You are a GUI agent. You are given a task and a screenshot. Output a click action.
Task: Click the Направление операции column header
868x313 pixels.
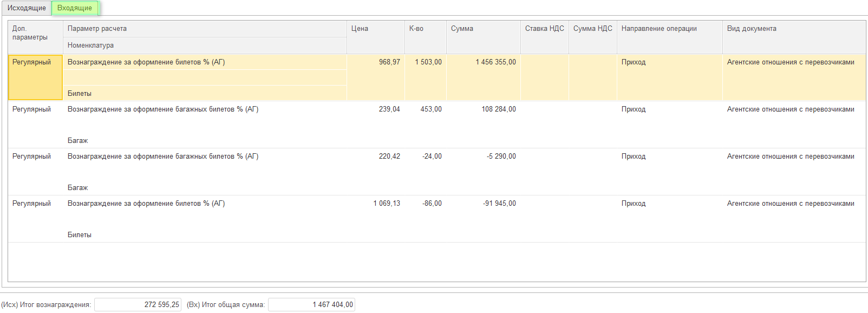[669, 29]
